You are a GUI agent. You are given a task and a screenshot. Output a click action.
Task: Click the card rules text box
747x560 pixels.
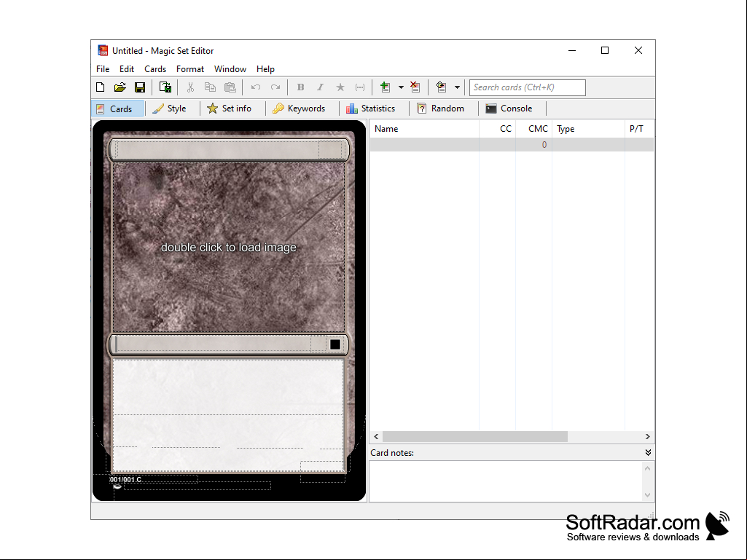(x=228, y=415)
